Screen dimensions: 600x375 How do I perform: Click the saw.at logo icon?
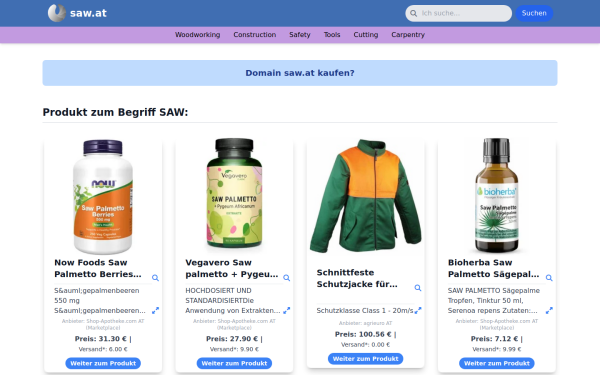(57, 13)
